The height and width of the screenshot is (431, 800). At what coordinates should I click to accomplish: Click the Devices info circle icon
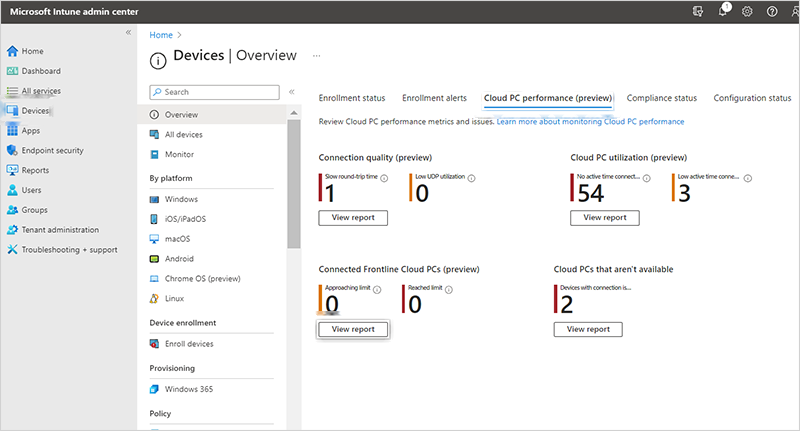[158, 61]
